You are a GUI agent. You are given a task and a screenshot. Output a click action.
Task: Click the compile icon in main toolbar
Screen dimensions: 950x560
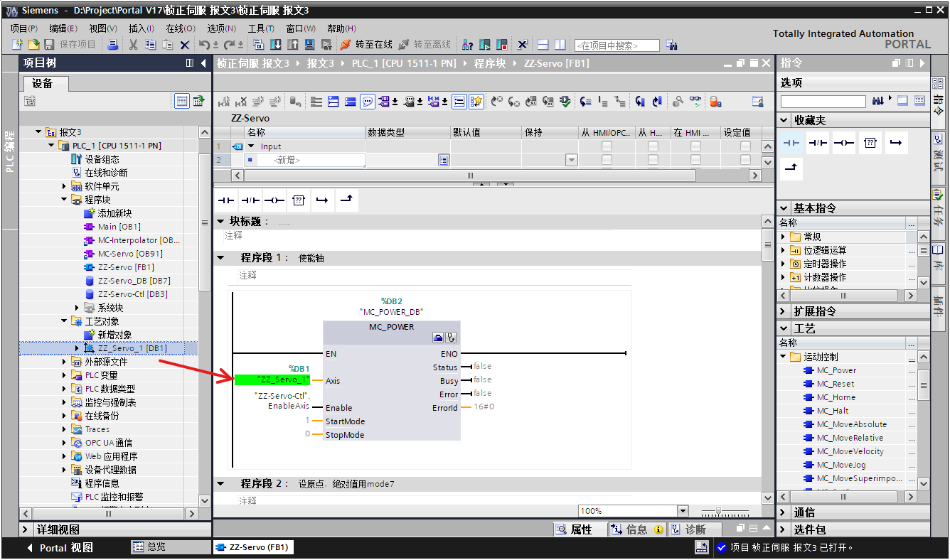tap(258, 45)
